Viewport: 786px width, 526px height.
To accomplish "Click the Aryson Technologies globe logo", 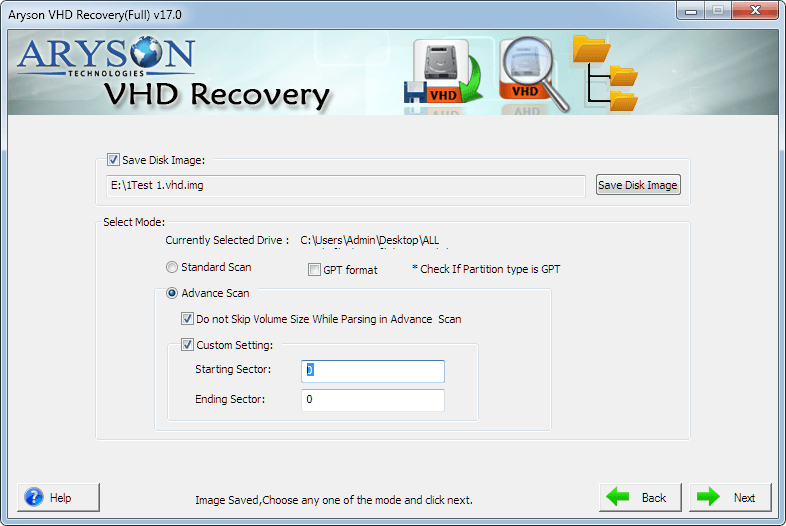I will (x=106, y=56).
